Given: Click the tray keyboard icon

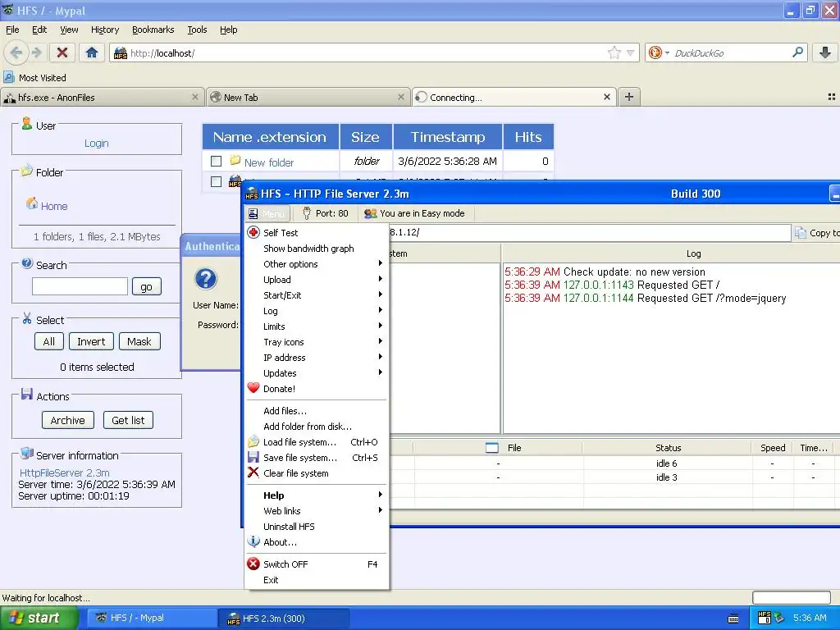Looking at the screenshot, I should click(x=733, y=619).
